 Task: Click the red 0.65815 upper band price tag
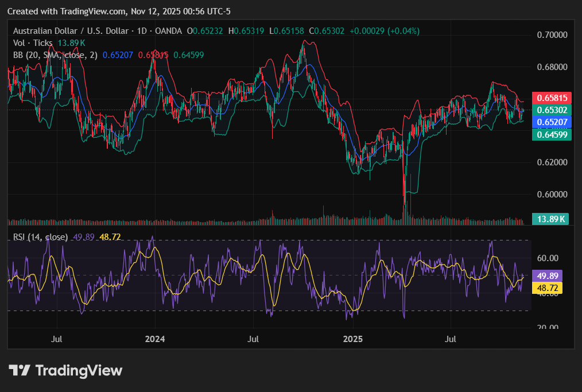(x=550, y=98)
